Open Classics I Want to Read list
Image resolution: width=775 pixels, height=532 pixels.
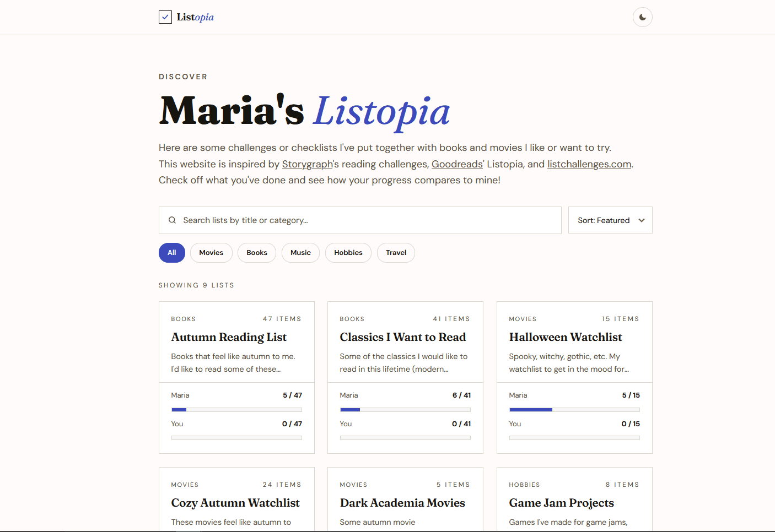point(403,337)
